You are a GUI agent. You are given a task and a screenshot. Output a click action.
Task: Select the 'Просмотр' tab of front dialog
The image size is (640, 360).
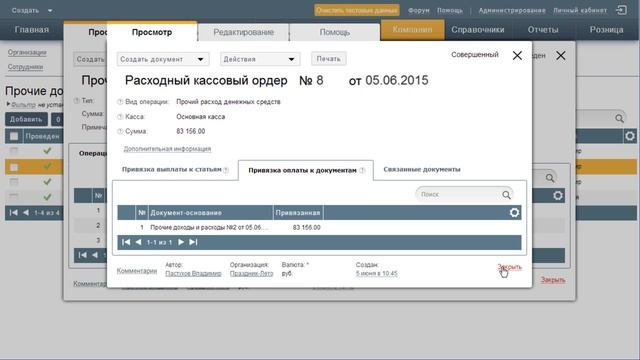pos(152,32)
